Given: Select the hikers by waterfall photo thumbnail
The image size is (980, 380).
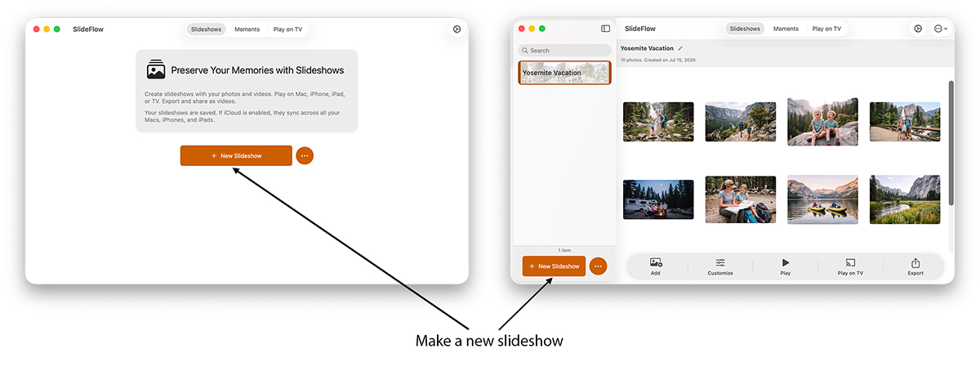Looking at the screenshot, I should (x=658, y=122).
